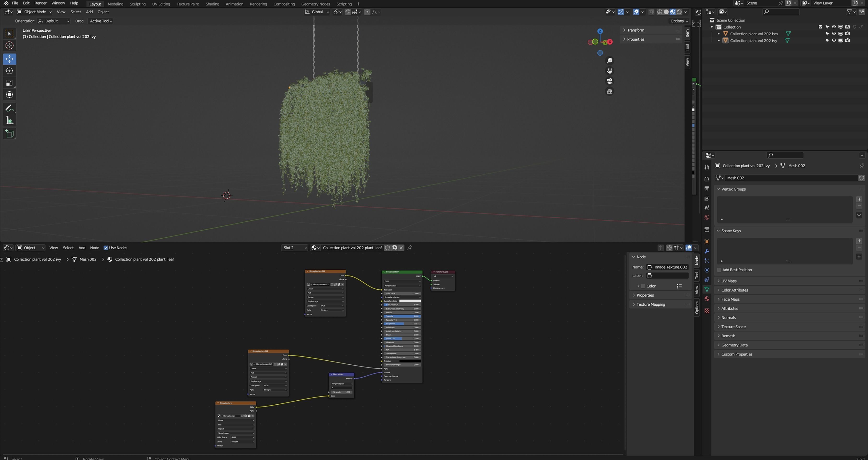Open the Global transform orientation dropdown
868x460 pixels.
click(317, 12)
